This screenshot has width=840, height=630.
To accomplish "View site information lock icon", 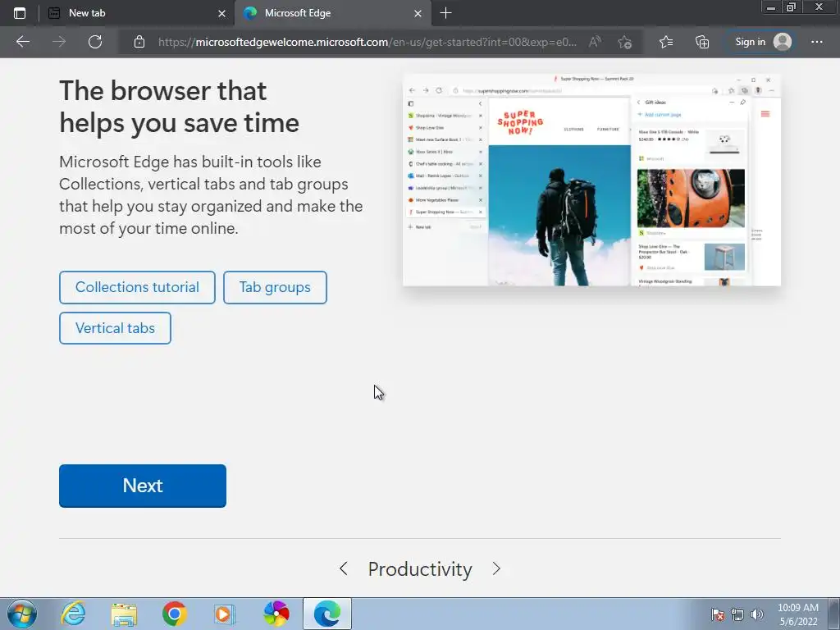I will tap(139, 42).
